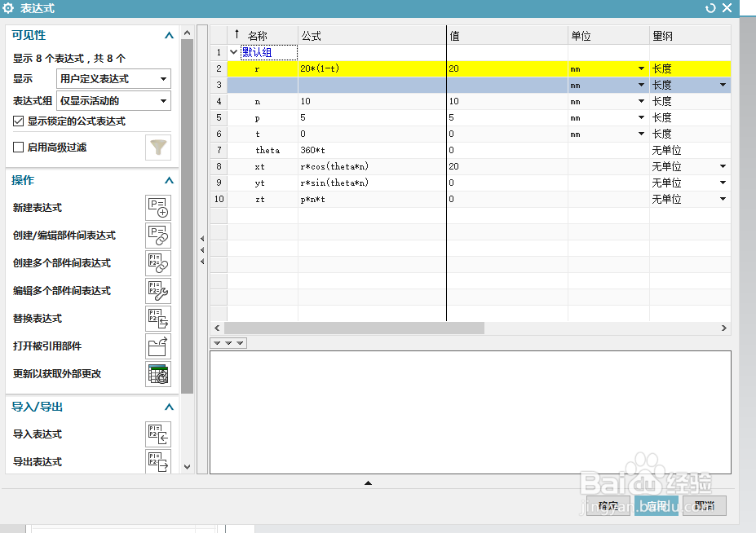Click the left panel vertical scrollbar thumb
The height and width of the screenshot is (533, 756).
click(187, 217)
